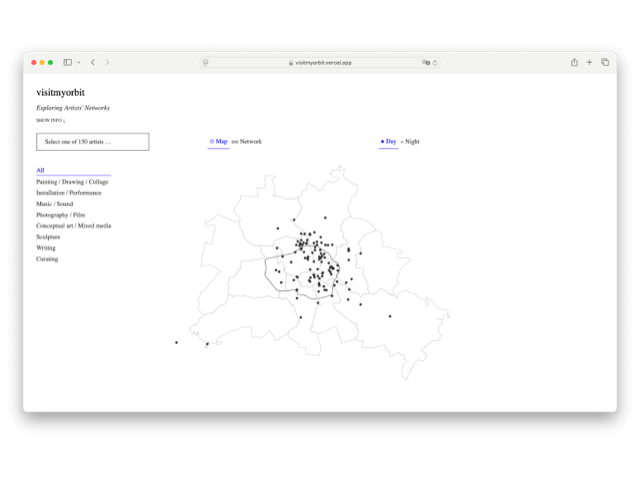Open a new tab with plus icon
The image size is (640, 480).
[590, 62]
